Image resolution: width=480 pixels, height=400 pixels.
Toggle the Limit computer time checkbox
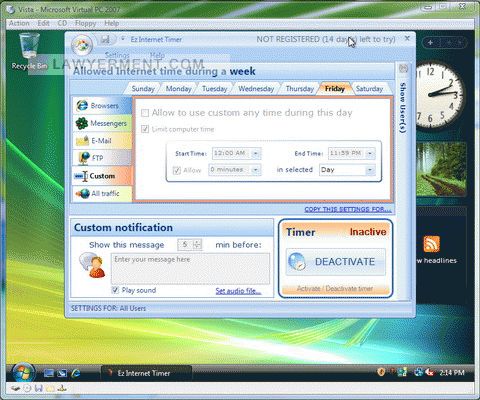pyautogui.click(x=145, y=129)
